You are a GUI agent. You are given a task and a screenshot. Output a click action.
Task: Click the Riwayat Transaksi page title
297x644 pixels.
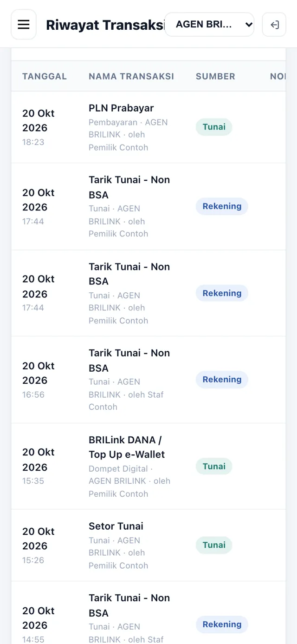click(x=105, y=25)
